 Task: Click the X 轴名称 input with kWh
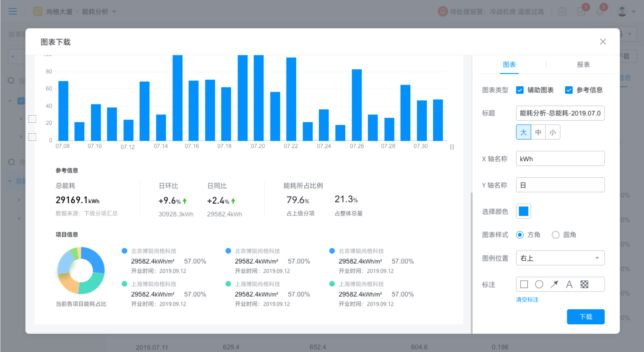[560, 159]
